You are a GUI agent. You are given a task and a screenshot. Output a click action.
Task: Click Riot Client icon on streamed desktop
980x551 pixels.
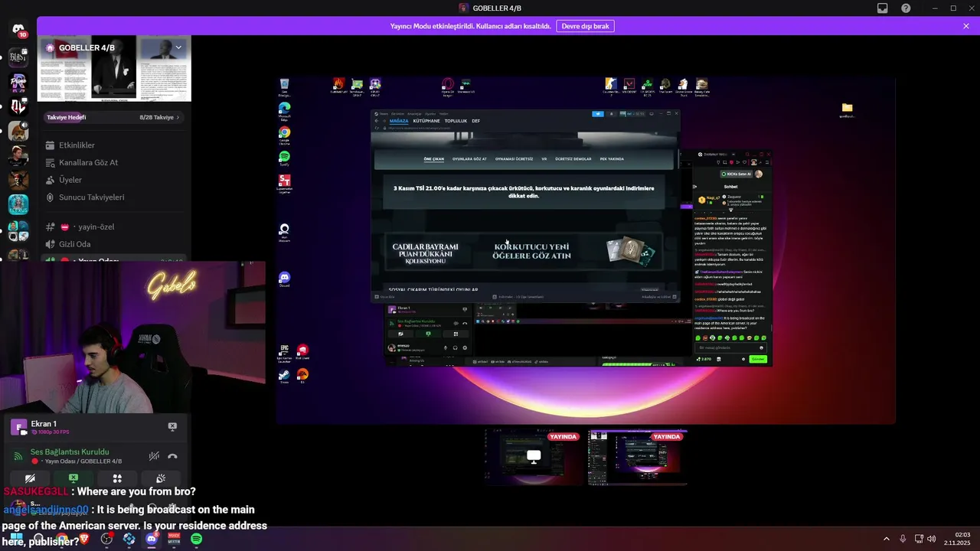[302, 351]
